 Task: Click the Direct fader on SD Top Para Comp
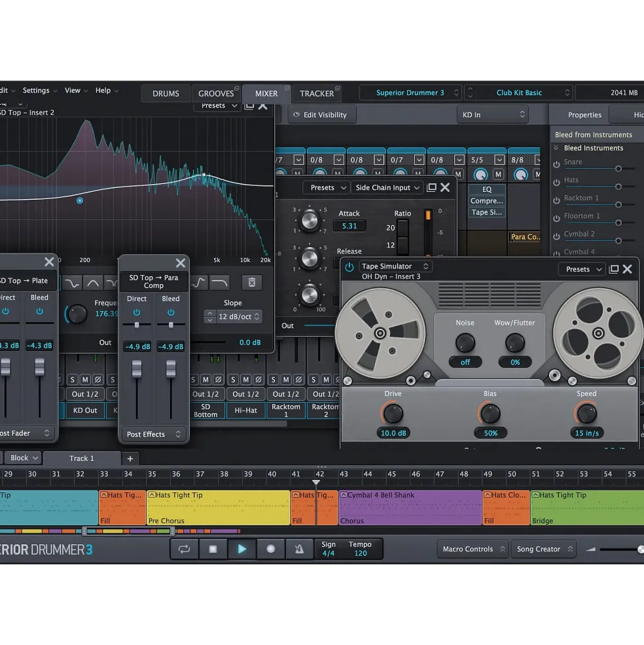click(137, 369)
